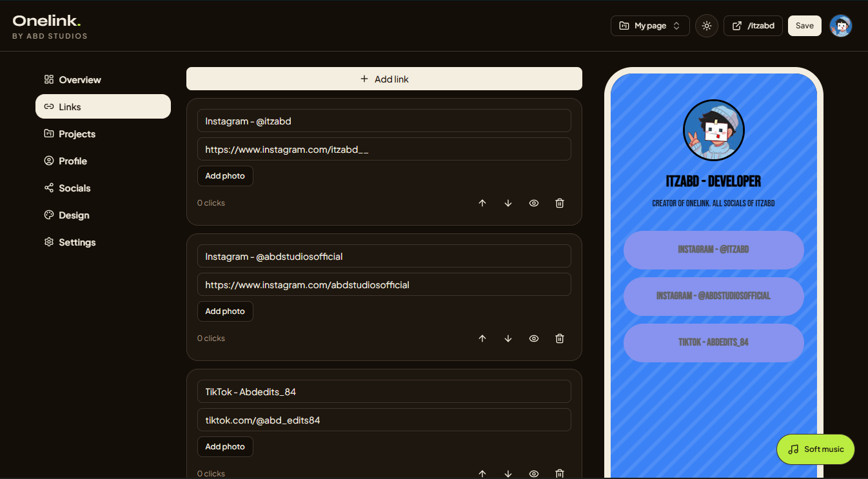Delete the Instagram @itzabd link
The image size is (868, 479).
(x=560, y=203)
